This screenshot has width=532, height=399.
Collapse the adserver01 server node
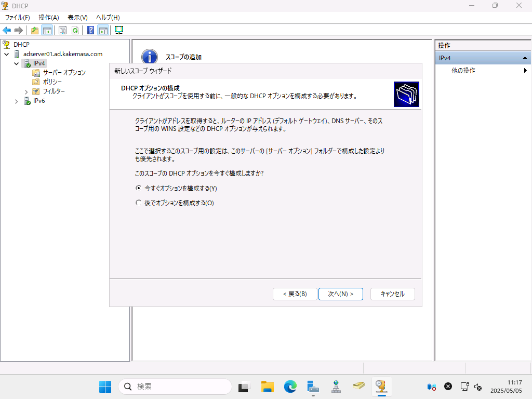point(6,54)
